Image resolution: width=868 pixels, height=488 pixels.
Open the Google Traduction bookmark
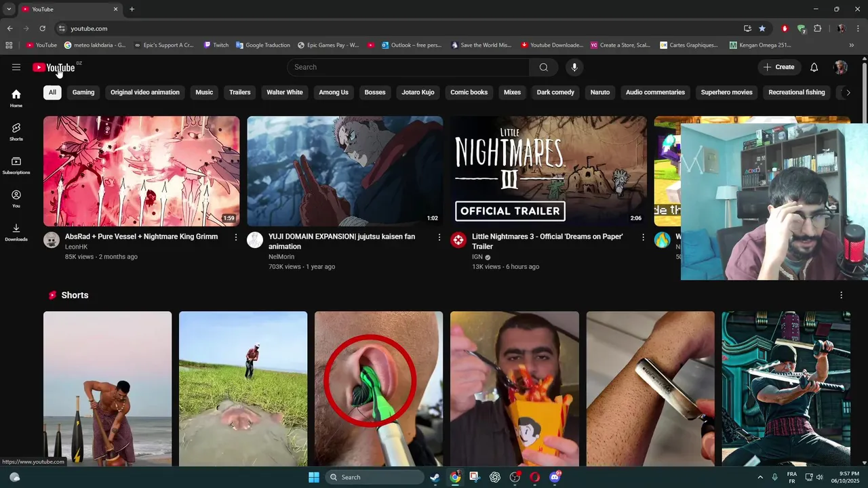(263, 45)
